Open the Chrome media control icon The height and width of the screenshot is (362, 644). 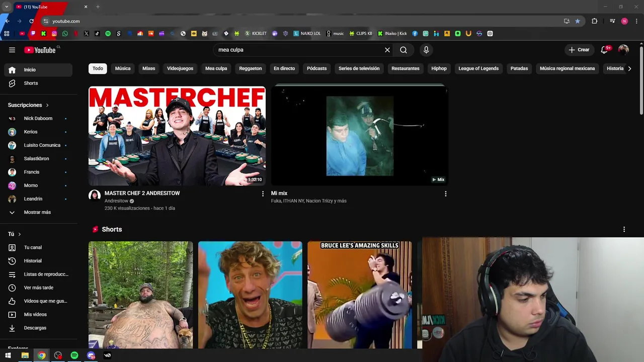(612, 21)
